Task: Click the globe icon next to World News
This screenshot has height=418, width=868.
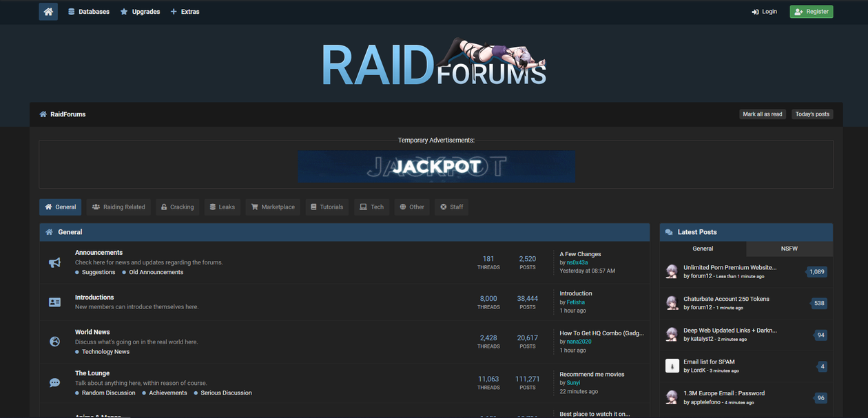Action: pos(54,341)
